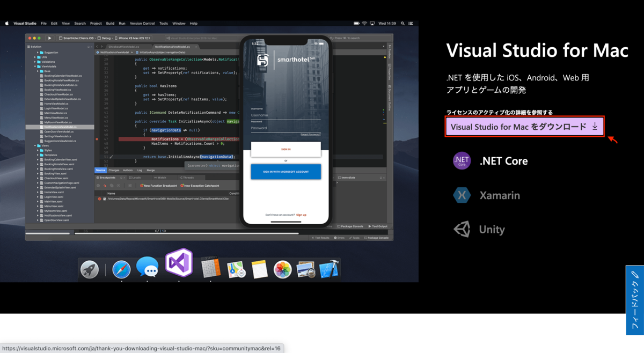644x353 pixels.
Task: Click the Visual Studio for Mac download button
Action: point(524,127)
